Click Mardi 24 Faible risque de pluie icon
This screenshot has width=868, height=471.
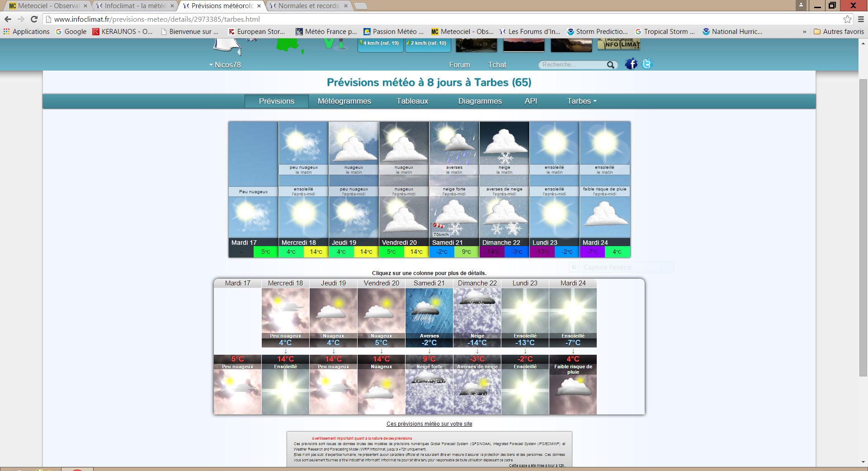coord(573,394)
